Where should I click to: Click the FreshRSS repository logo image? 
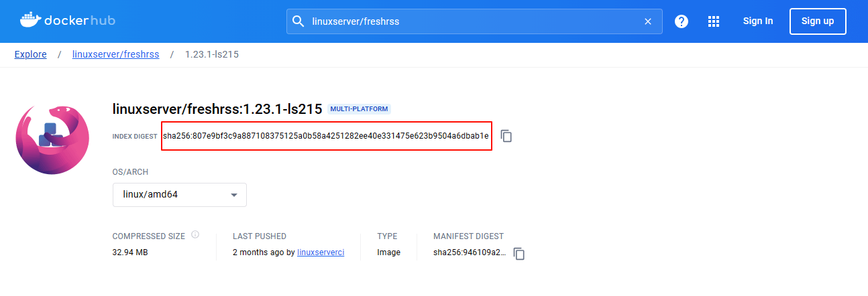pyautogui.click(x=52, y=140)
